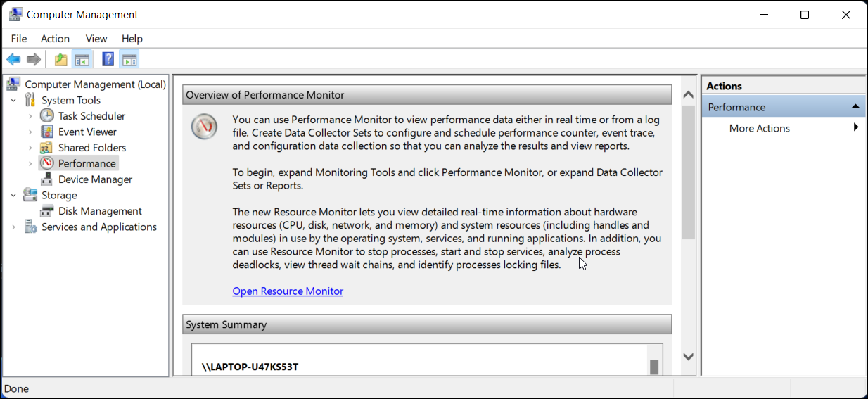868x399 pixels.
Task: Toggle Show/Hide Action Pane toolbar icon
Action: [129, 59]
